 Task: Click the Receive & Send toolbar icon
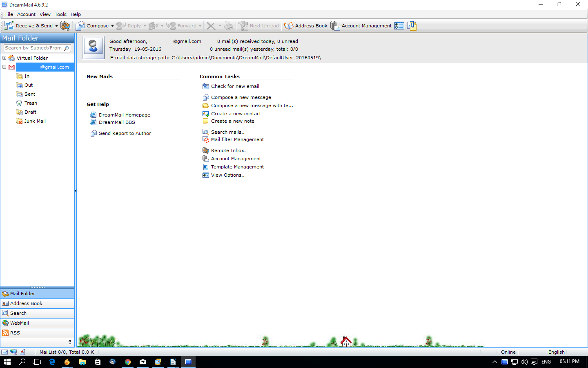(x=9, y=26)
